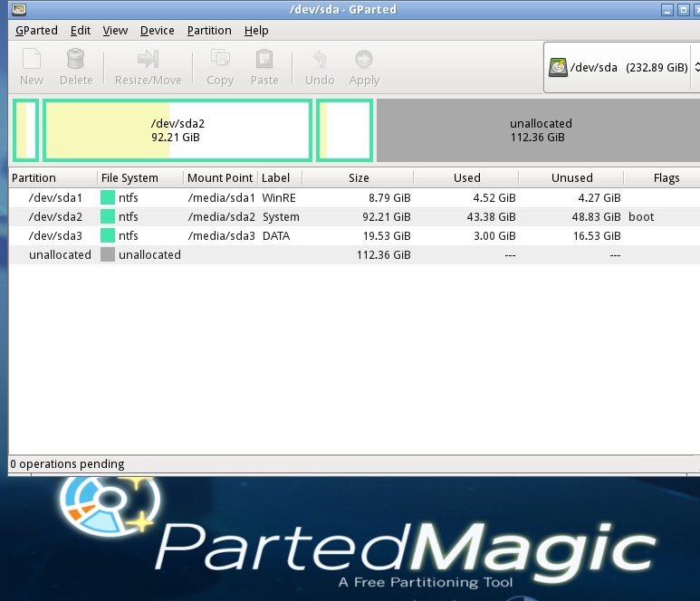Sort by the Partition column header
Image resolution: width=700 pixels, height=601 pixels.
coord(53,178)
